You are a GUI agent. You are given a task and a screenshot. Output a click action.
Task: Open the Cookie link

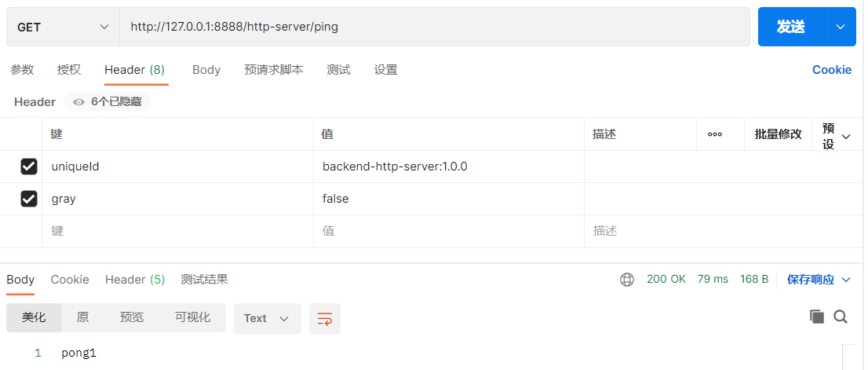click(831, 70)
